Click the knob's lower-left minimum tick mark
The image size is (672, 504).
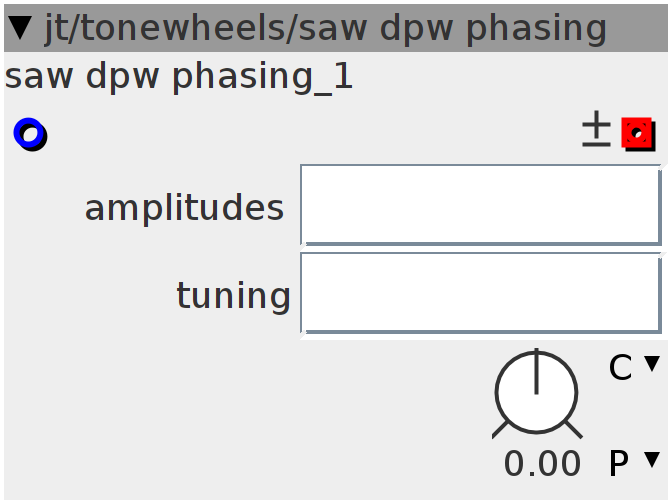click(x=501, y=429)
